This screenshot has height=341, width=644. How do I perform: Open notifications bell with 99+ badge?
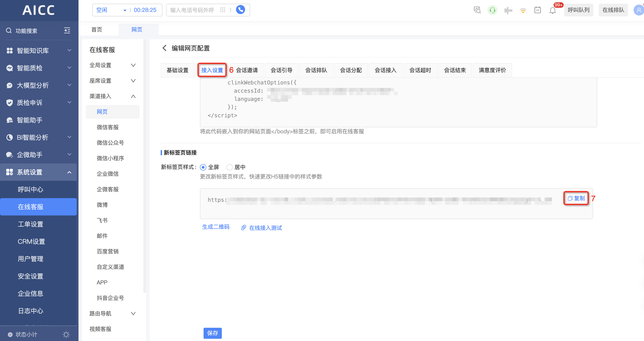[x=552, y=10]
